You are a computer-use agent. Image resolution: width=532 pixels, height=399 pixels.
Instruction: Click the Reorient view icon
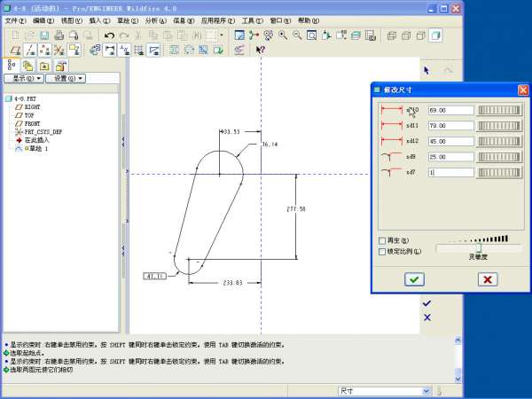click(x=326, y=35)
